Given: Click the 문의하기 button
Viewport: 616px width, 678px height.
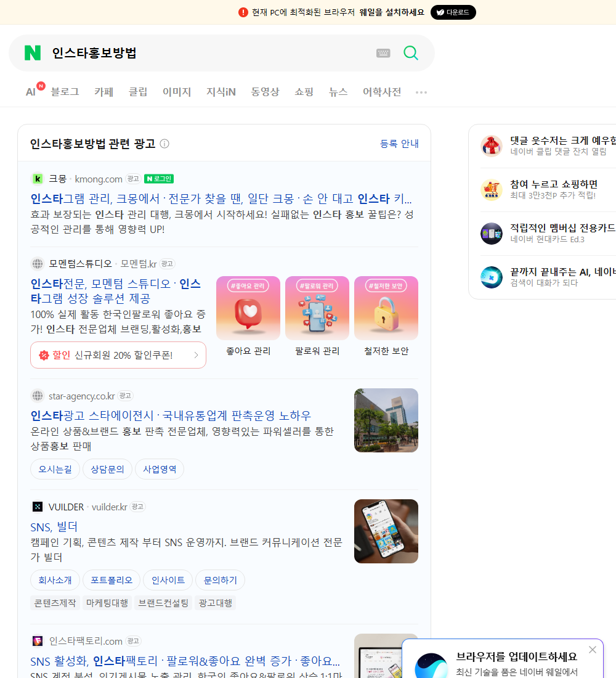Looking at the screenshot, I should point(220,580).
